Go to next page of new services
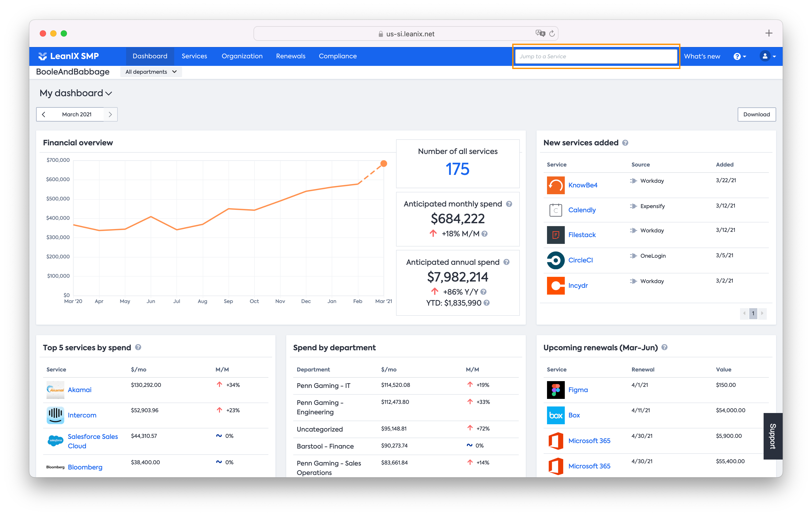812x516 pixels. (762, 313)
